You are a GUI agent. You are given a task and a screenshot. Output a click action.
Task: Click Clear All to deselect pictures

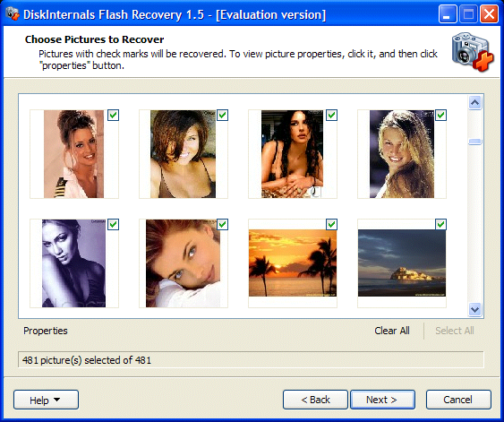coord(392,331)
